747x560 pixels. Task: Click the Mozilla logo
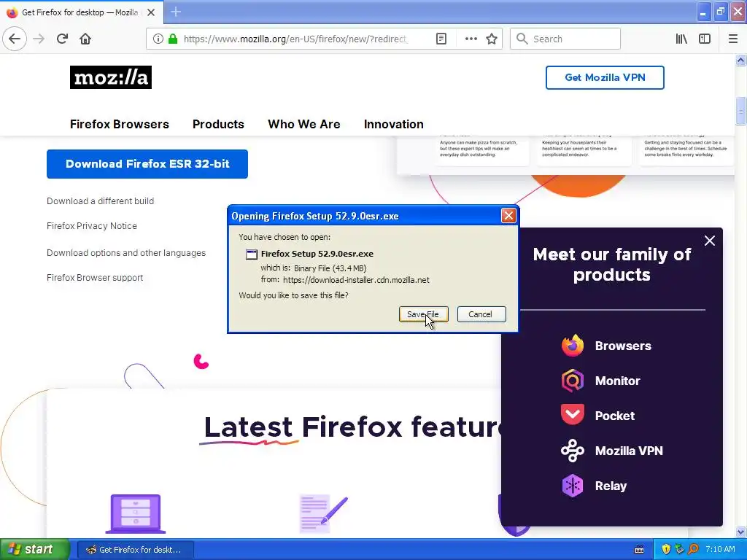pyautogui.click(x=111, y=77)
